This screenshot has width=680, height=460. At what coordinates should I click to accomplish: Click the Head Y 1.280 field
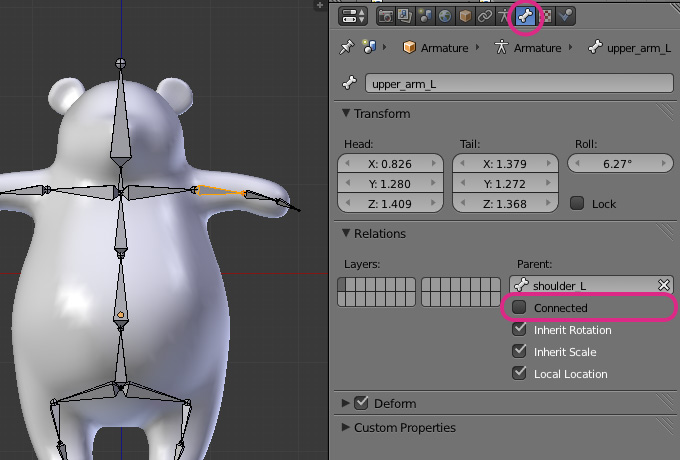point(390,184)
